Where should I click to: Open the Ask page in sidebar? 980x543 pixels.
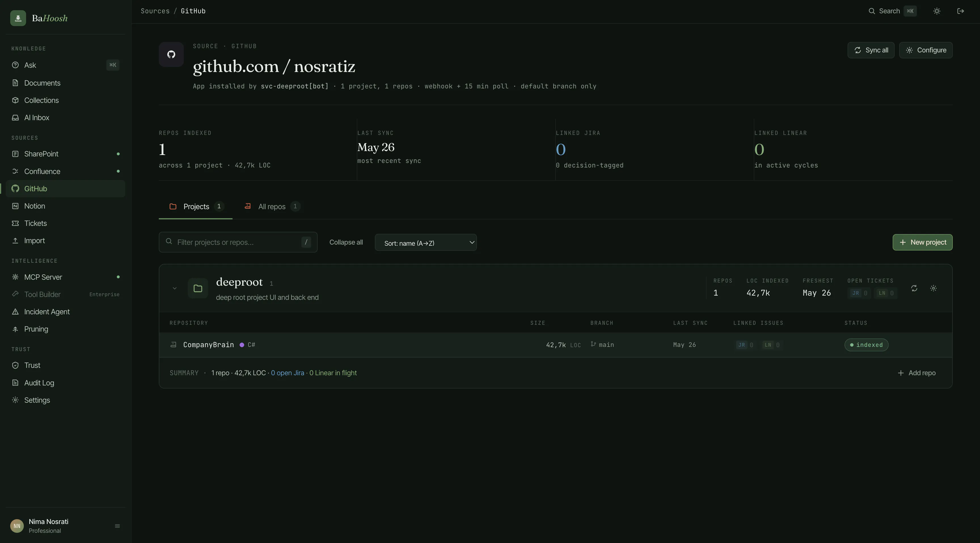(66, 65)
